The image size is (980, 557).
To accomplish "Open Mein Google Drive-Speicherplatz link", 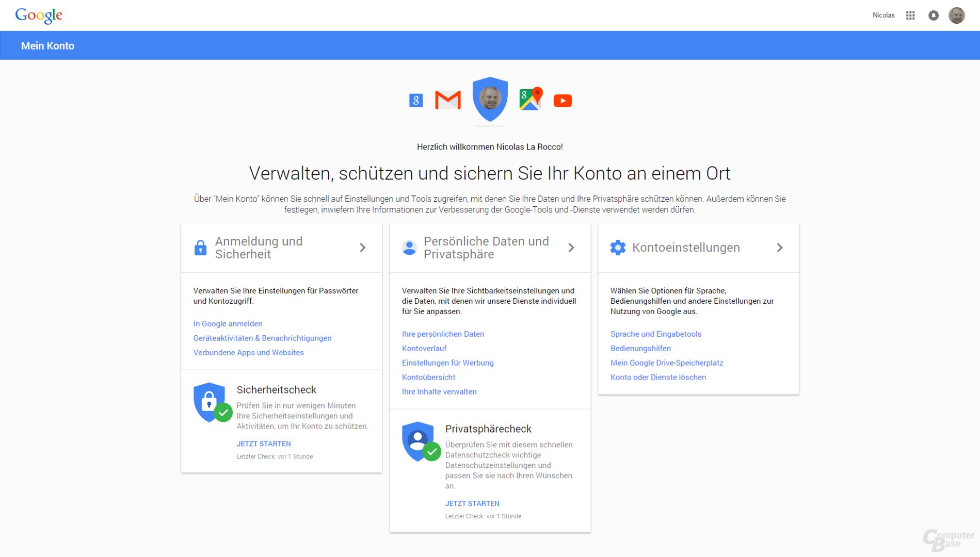I will (667, 363).
